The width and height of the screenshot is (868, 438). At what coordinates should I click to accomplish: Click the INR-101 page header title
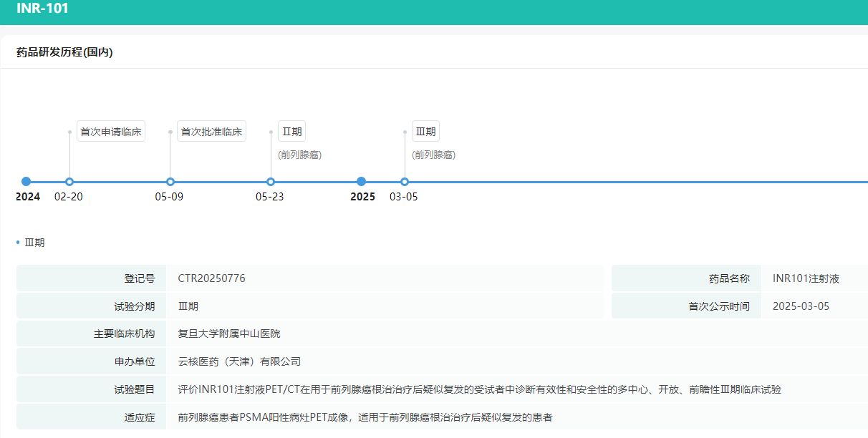click(x=43, y=9)
